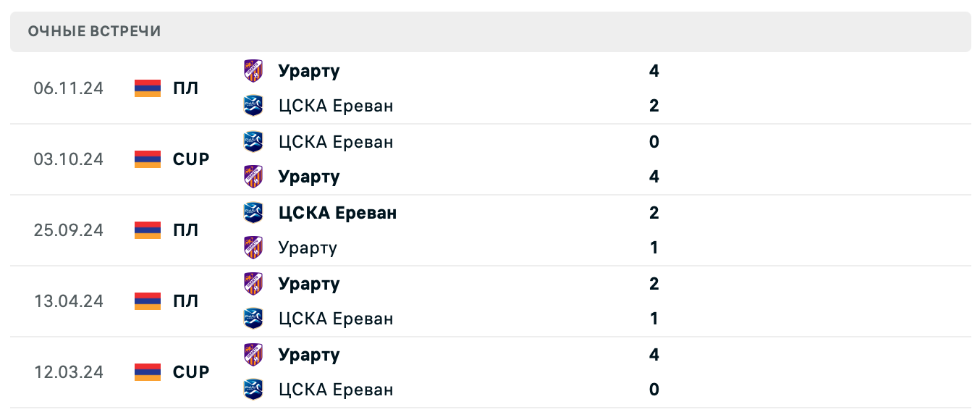The image size is (980, 420).
Task: Click Urartu score 4 in 03.10.24 match
Action: click(654, 177)
